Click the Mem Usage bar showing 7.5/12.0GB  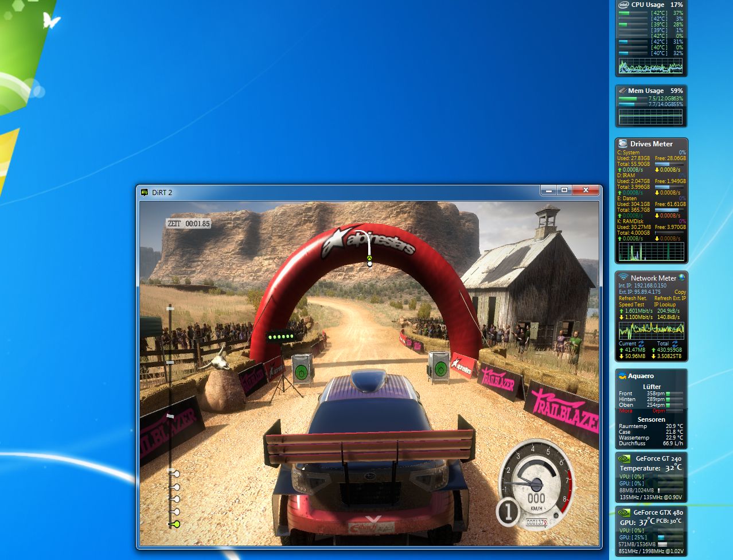point(633,99)
